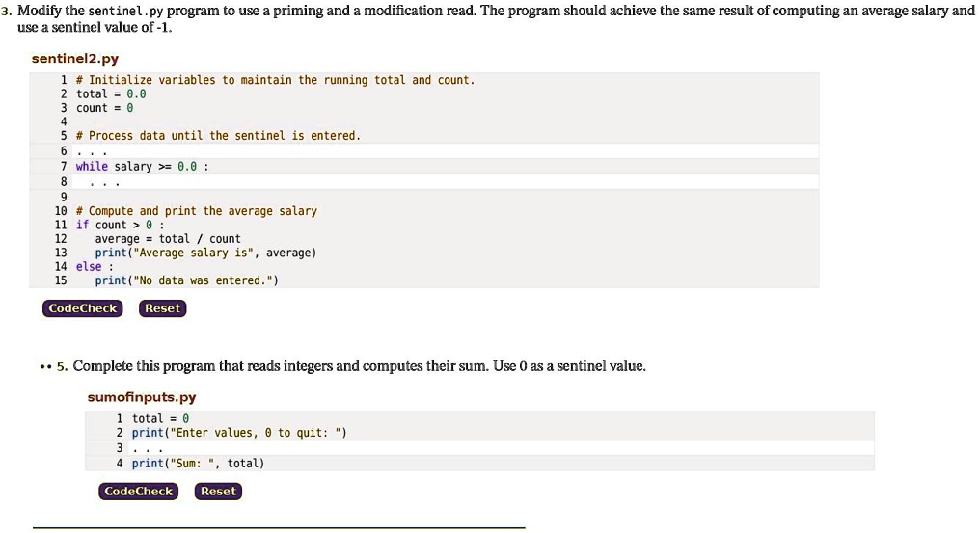980x533 pixels.
Task: Click the 'count = 0' code line
Action: tap(104, 108)
